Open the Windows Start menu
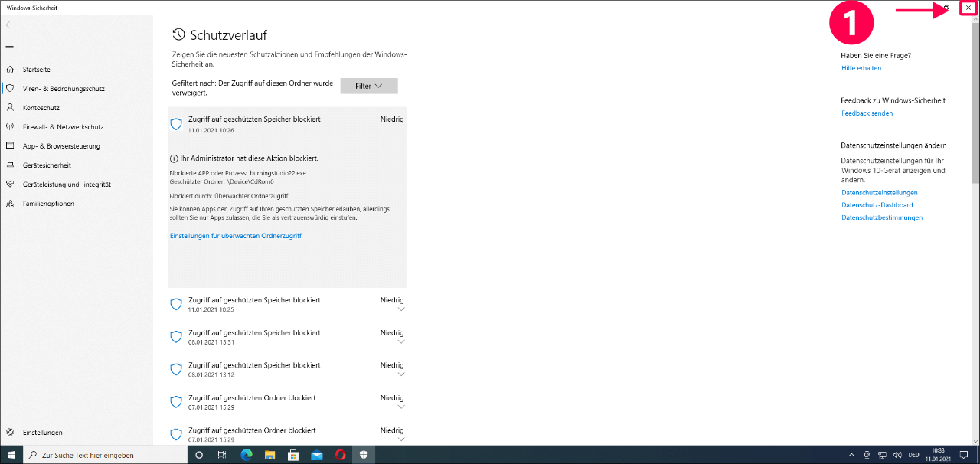This screenshot has width=980, height=464. tap(11, 455)
